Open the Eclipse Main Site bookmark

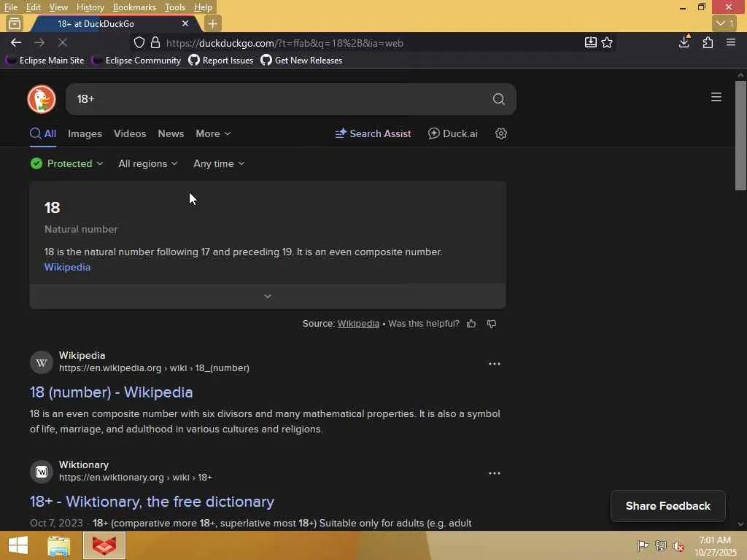click(x=45, y=61)
